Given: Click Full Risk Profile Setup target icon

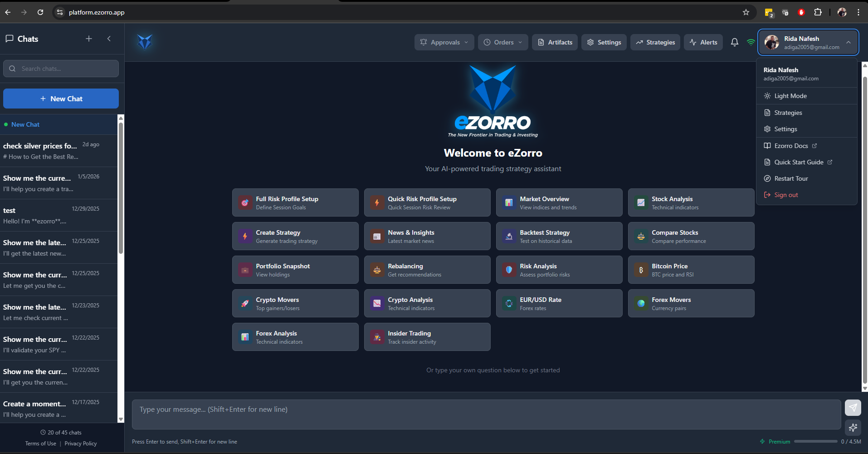Looking at the screenshot, I should pos(245,202).
